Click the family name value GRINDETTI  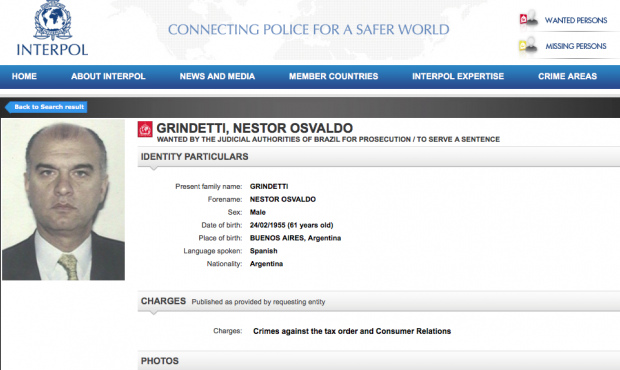click(x=269, y=186)
